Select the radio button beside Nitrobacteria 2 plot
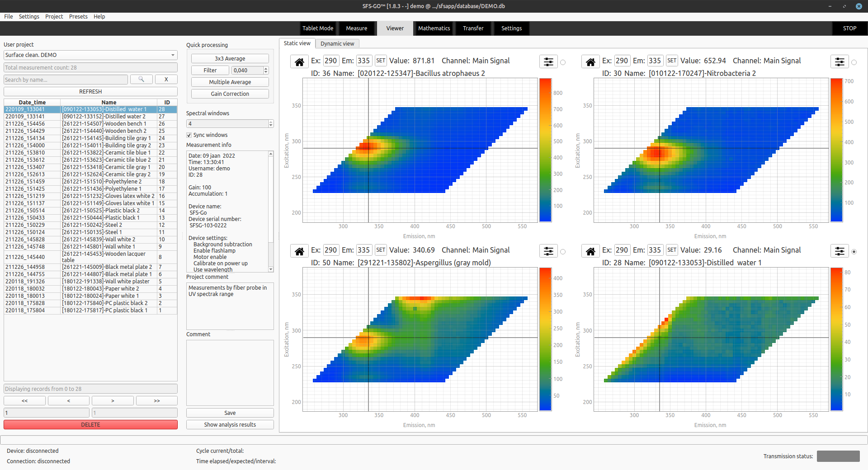The image size is (868, 470). coord(854,62)
